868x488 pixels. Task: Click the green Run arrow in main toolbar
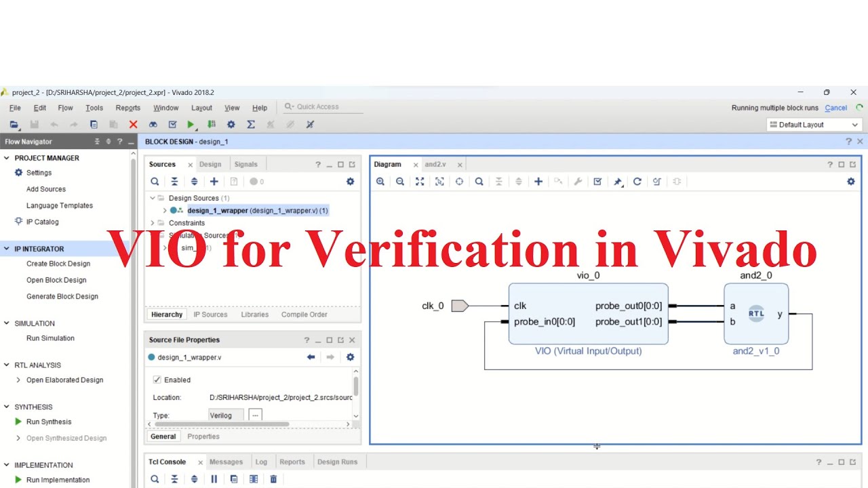[191, 125]
